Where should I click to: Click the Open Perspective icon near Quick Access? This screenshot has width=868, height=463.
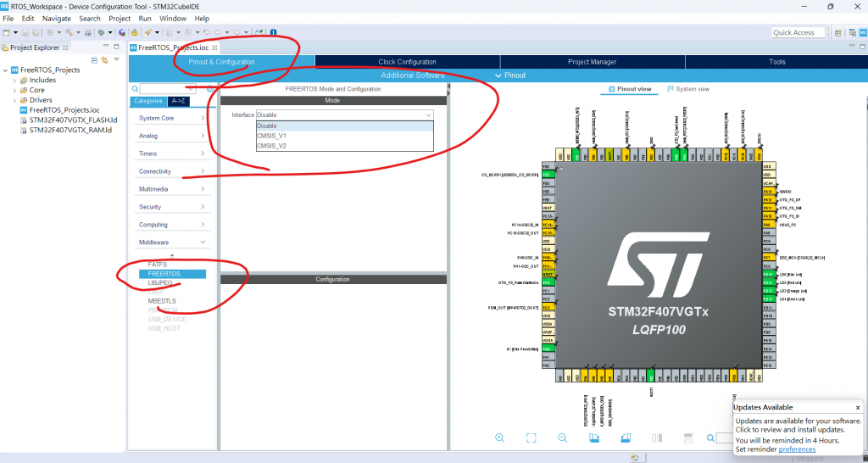(838, 33)
